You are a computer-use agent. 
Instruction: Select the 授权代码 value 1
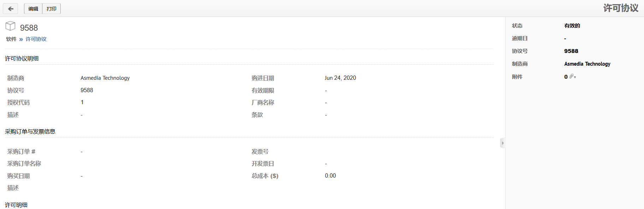coord(82,102)
